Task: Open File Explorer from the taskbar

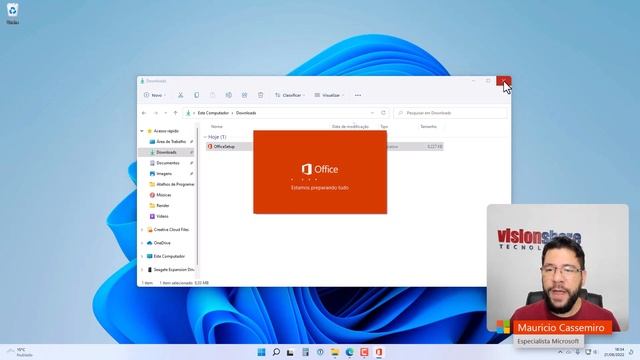Action: click(335, 352)
